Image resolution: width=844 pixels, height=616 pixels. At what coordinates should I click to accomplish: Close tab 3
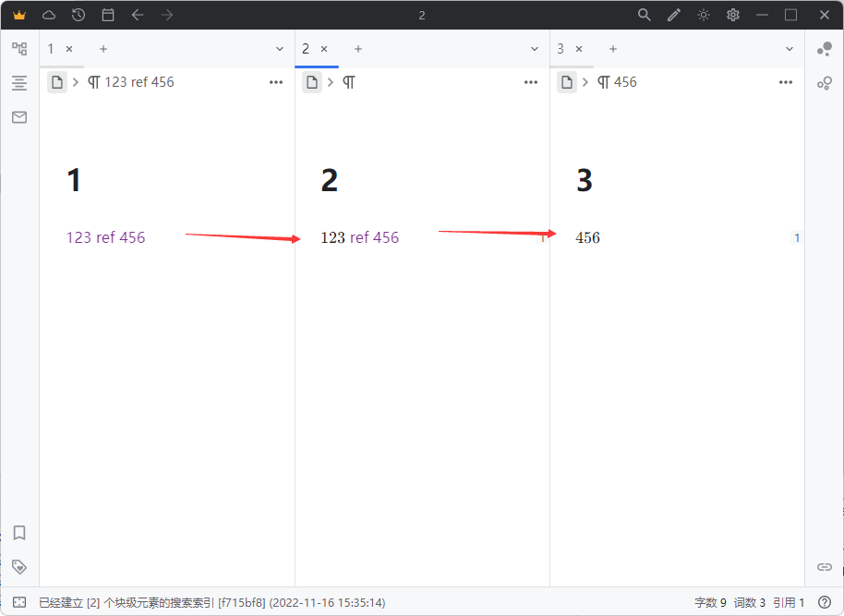pos(579,49)
